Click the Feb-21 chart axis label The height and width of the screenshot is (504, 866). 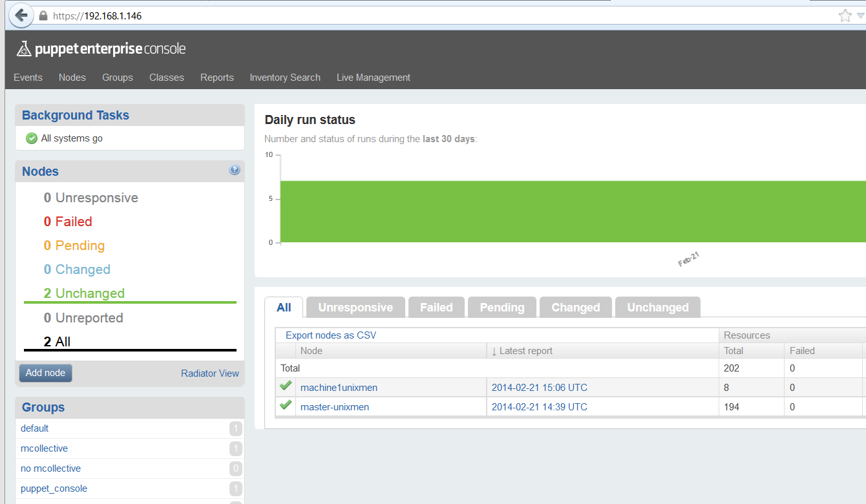(689, 260)
